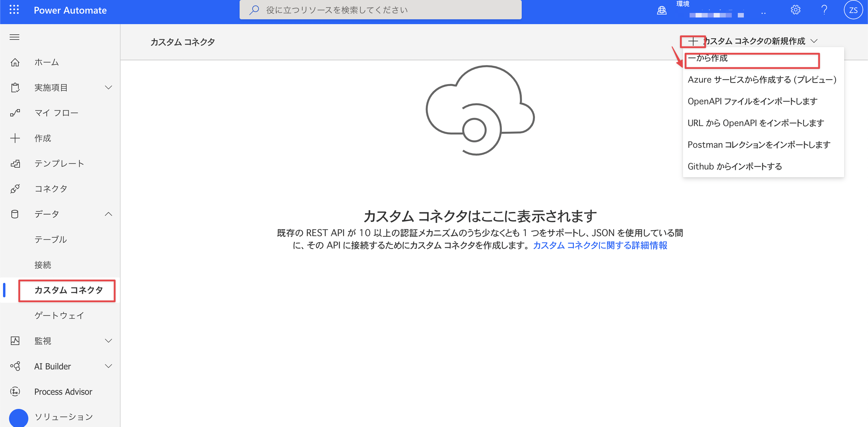
Task: Open カスタム コネクタ in sidebar
Action: (x=69, y=290)
